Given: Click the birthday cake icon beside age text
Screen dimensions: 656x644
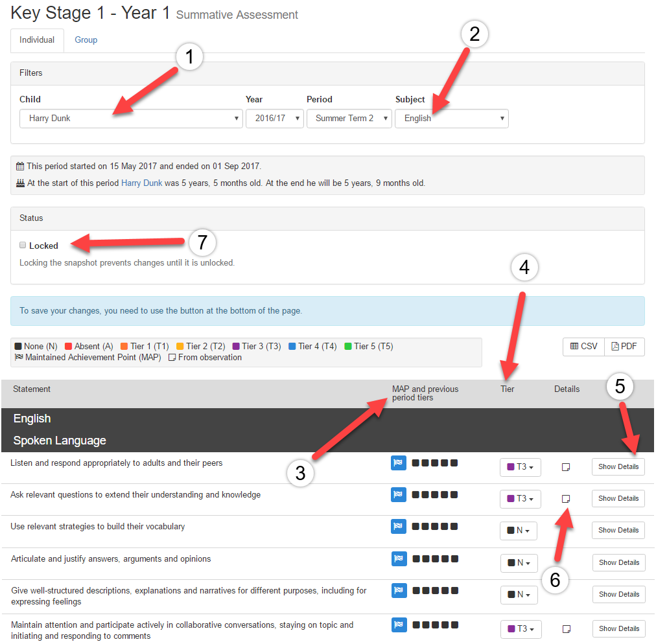Looking at the screenshot, I should (x=20, y=183).
